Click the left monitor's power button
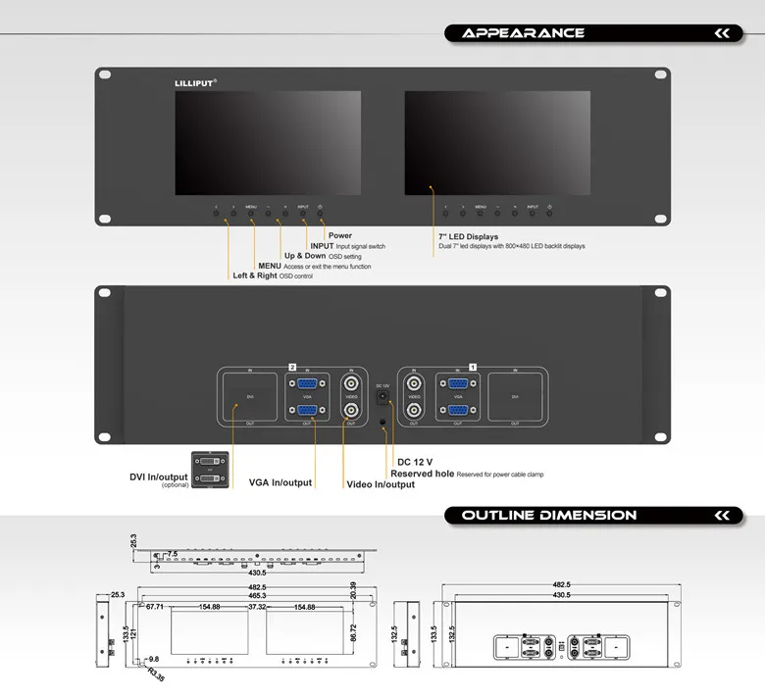765x700 pixels. click(320, 213)
